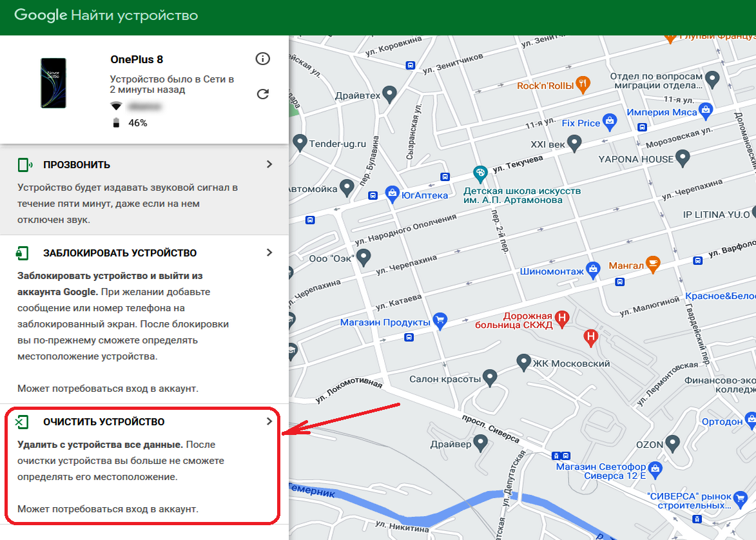Open the ЖК Московский map pin
Screen dimensions: 756x540
pos(523,362)
